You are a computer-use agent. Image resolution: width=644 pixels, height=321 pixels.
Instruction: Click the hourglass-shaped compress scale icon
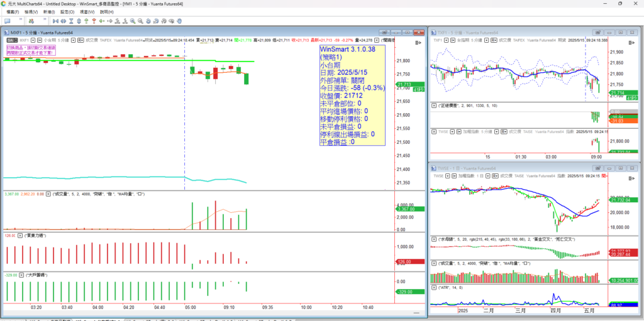71,21
